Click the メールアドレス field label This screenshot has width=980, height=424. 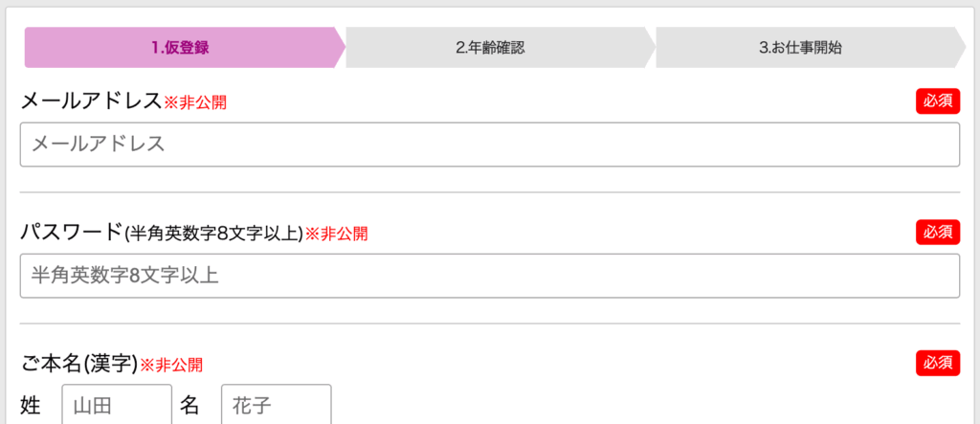[91, 100]
